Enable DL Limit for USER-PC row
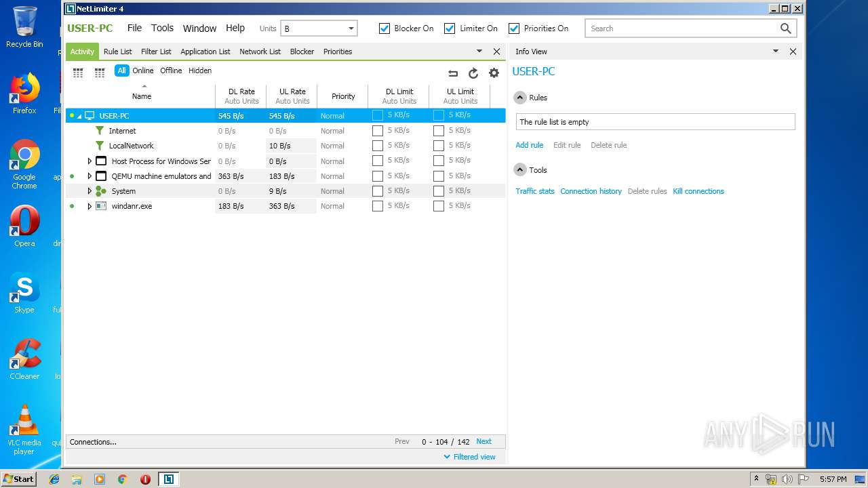The height and width of the screenshot is (488, 868). pos(378,115)
